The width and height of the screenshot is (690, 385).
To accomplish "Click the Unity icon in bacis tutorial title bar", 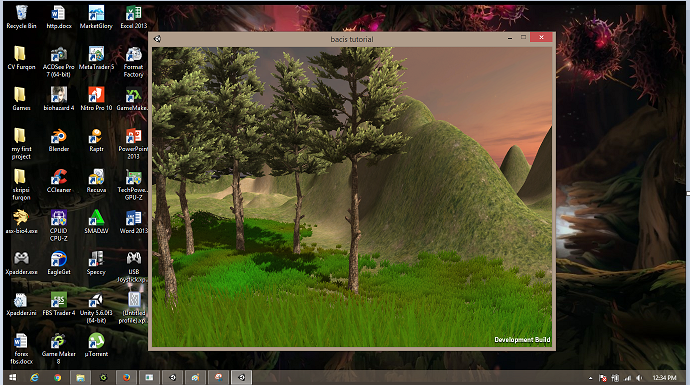I will (x=158, y=39).
